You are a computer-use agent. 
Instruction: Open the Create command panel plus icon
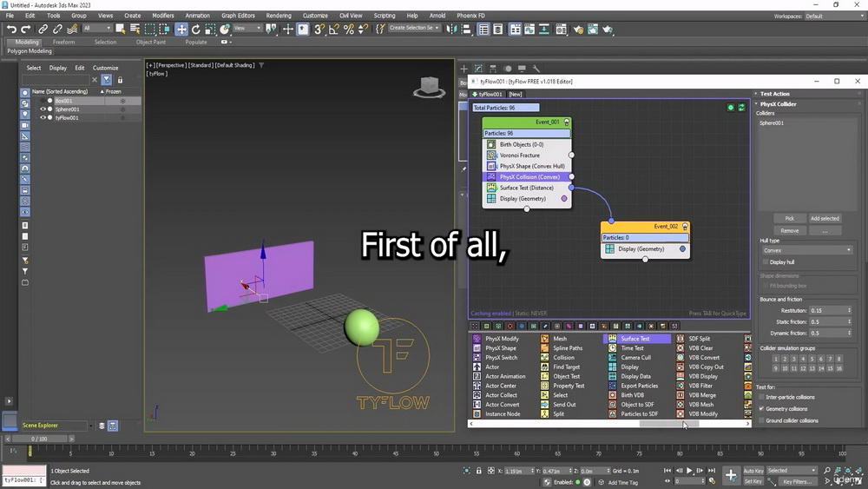[x=464, y=69]
